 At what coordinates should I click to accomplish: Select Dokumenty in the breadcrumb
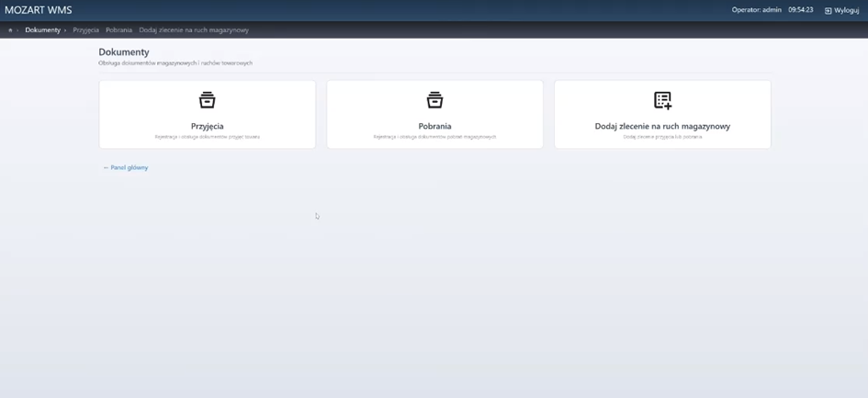(x=42, y=30)
